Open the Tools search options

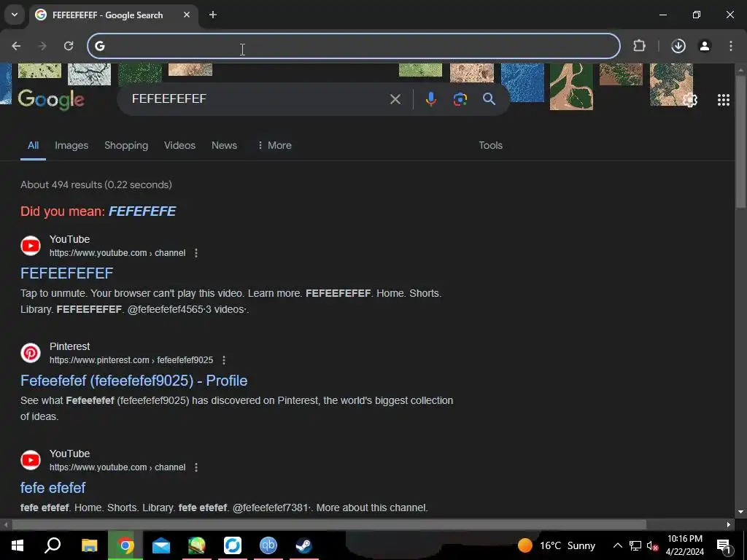(x=490, y=145)
